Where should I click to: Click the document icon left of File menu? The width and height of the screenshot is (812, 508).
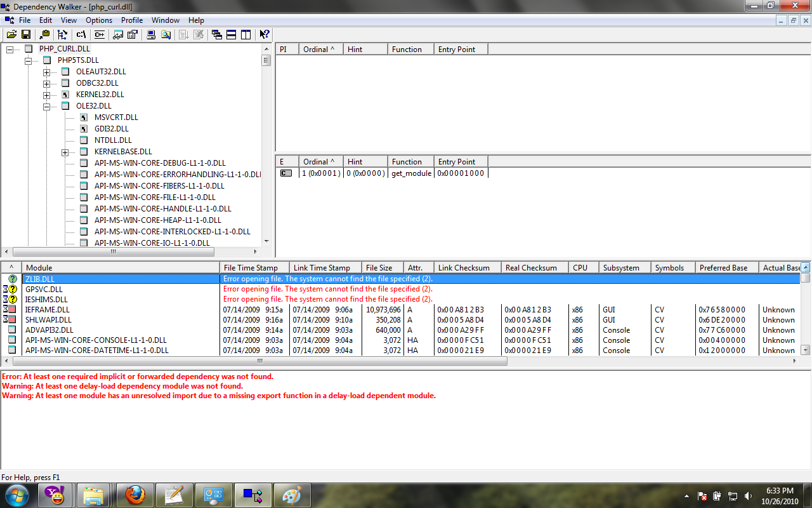click(9, 20)
